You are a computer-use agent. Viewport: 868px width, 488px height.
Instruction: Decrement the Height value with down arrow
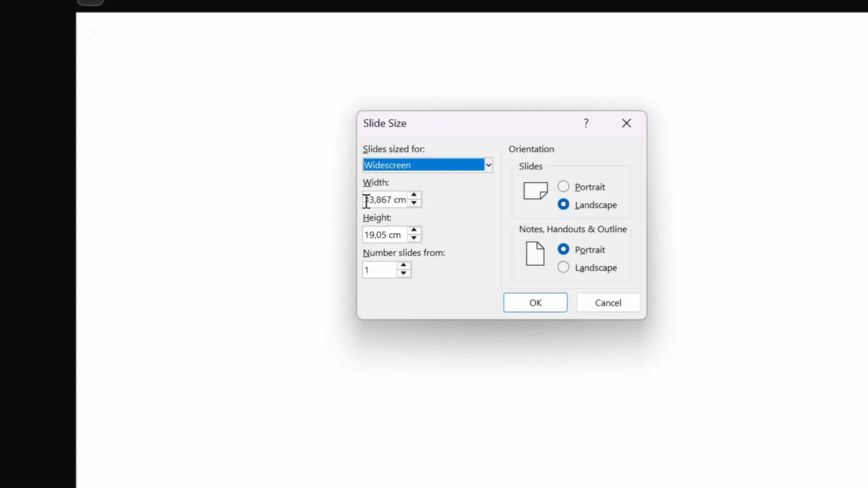pyautogui.click(x=414, y=239)
